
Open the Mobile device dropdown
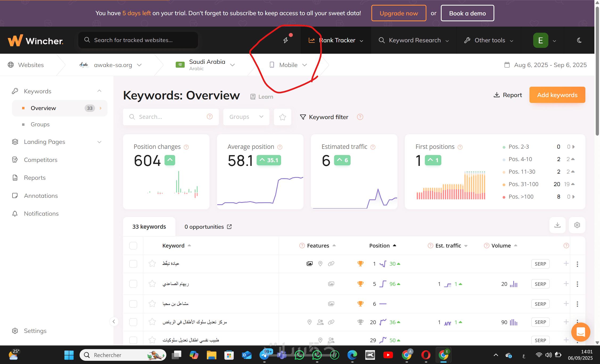tap(289, 65)
